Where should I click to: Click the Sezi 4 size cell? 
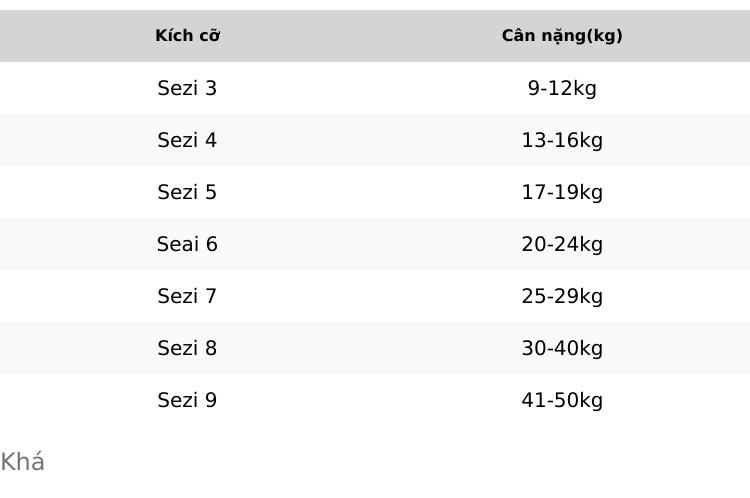pyautogui.click(x=187, y=140)
